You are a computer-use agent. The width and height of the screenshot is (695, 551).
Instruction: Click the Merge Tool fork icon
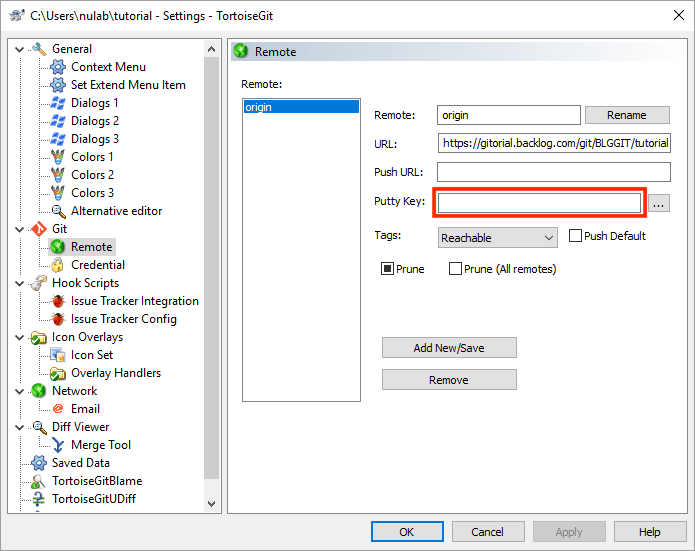click(58, 445)
